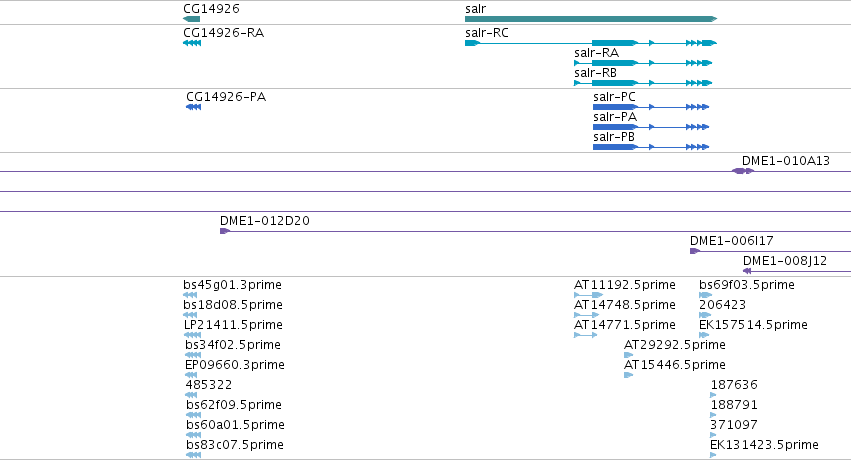Open the 371097 EST label
This screenshot has height=460, width=851.
click(734, 425)
